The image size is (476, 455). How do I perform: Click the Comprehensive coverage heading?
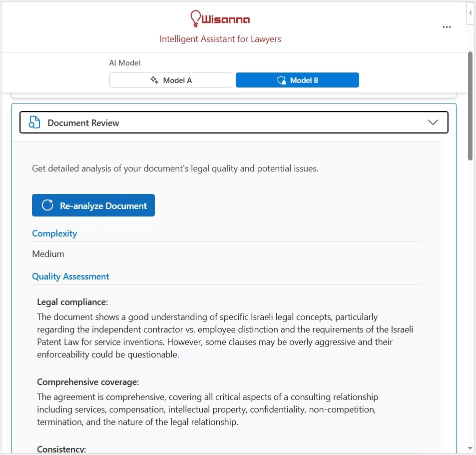[x=88, y=382]
